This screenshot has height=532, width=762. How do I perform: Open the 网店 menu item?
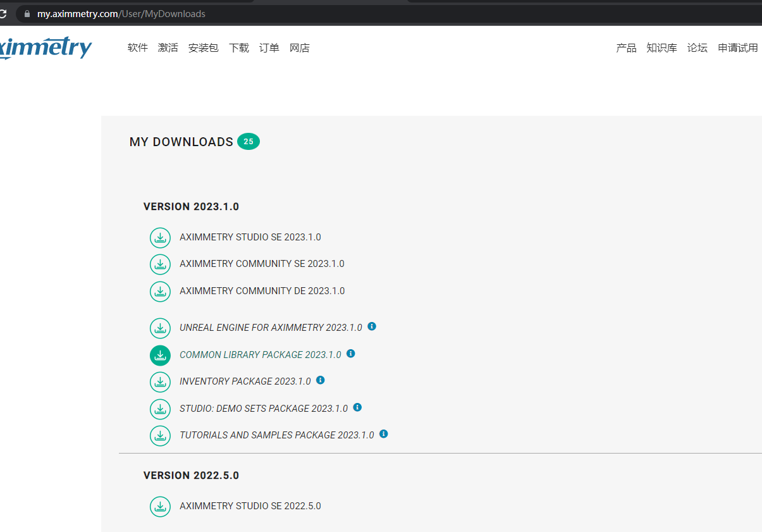pos(299,48)
